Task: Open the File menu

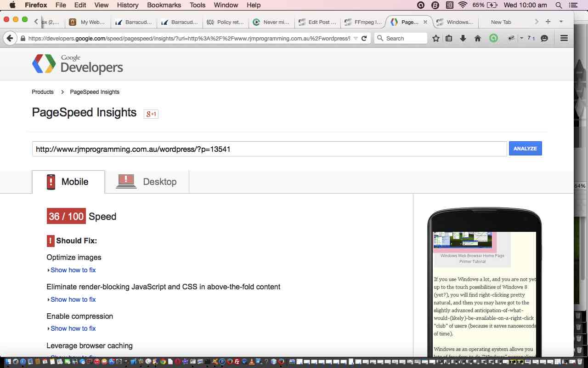Action: tap(61, 5)
